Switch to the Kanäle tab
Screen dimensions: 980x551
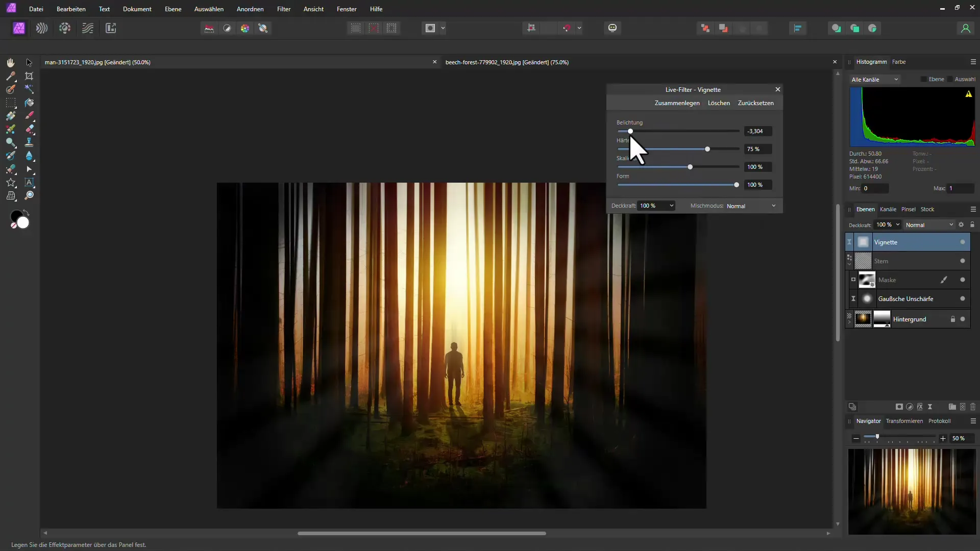click(888, 209)
